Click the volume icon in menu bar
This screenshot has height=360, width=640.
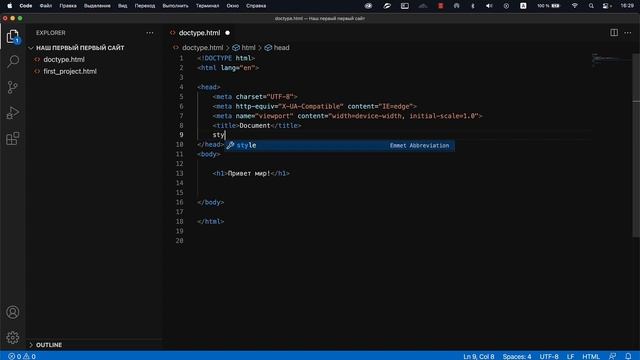coord(489,6)
